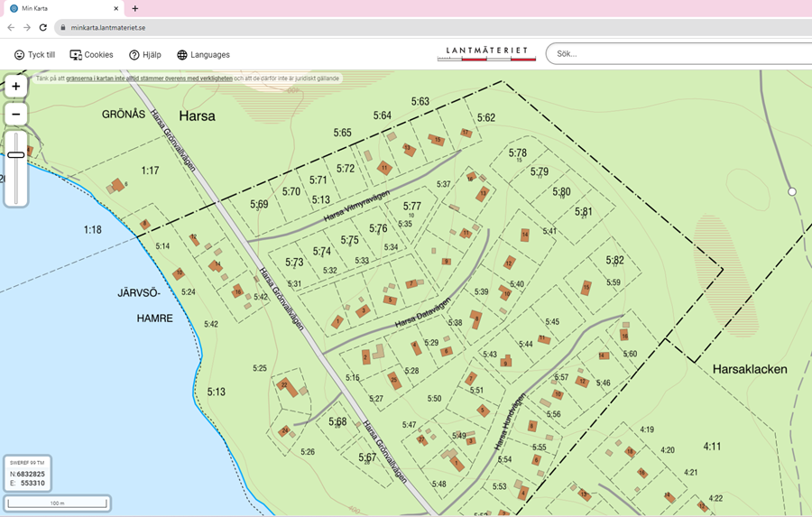
Task: Open a new browser tab
Action: [135, 8]
